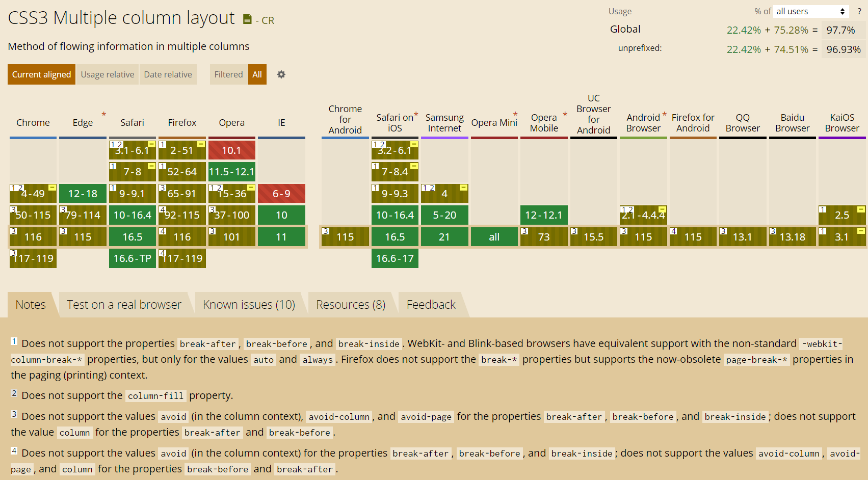
Task: Open the Notes tab
Action: point(31,305)
